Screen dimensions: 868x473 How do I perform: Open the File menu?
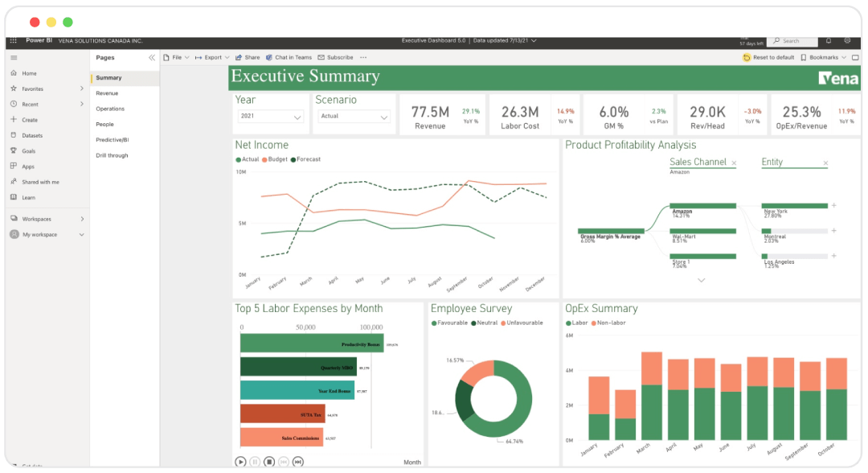pos(174,57)
